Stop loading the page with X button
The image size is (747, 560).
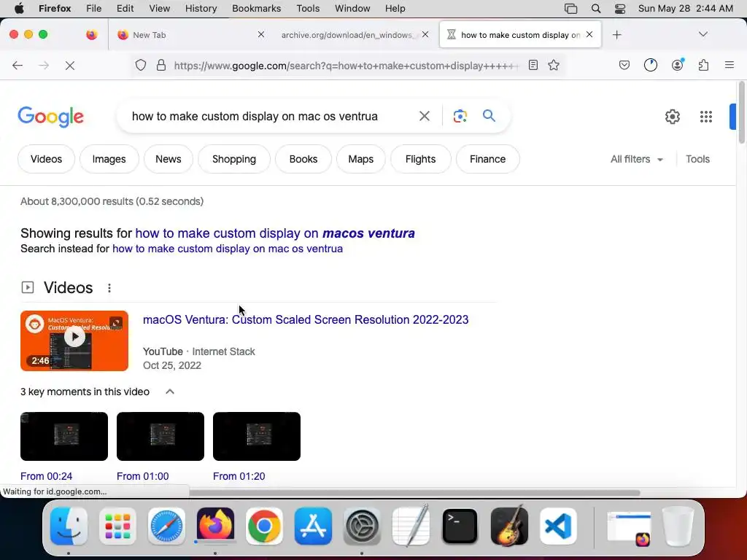point(70,65)
